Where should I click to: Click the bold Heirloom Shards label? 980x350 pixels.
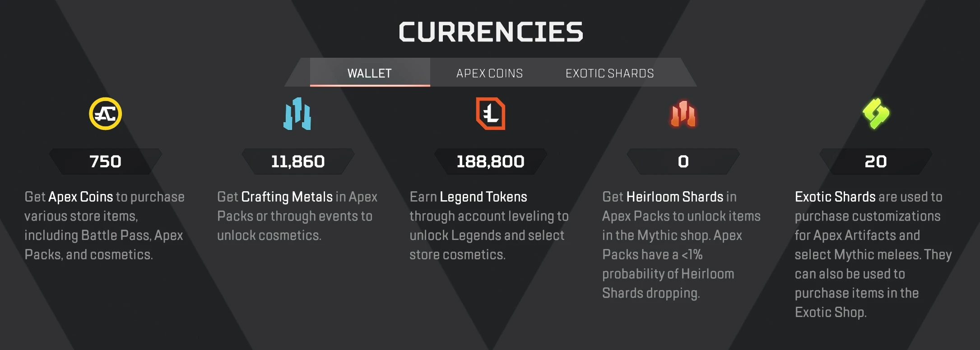[x=675, y=197]
